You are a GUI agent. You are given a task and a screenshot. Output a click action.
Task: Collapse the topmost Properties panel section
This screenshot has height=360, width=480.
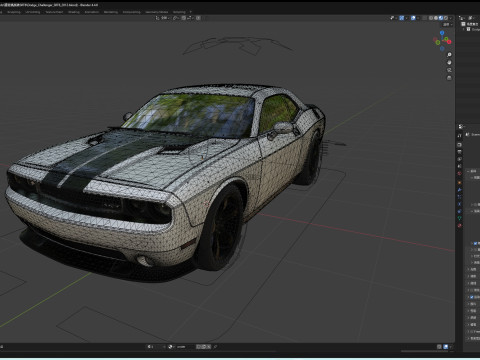468,171
